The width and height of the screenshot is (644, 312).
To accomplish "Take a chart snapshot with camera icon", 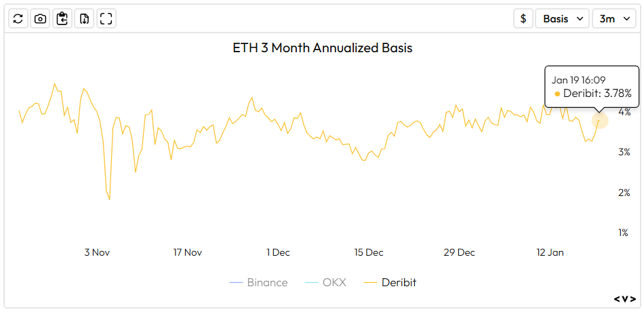I will tap(40, 18).
